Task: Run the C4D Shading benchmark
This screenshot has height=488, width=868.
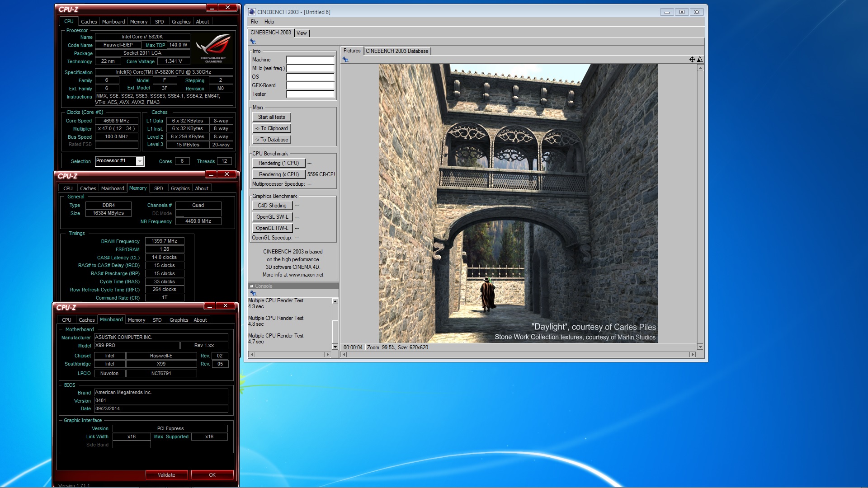Action: [x=272, y=206]
